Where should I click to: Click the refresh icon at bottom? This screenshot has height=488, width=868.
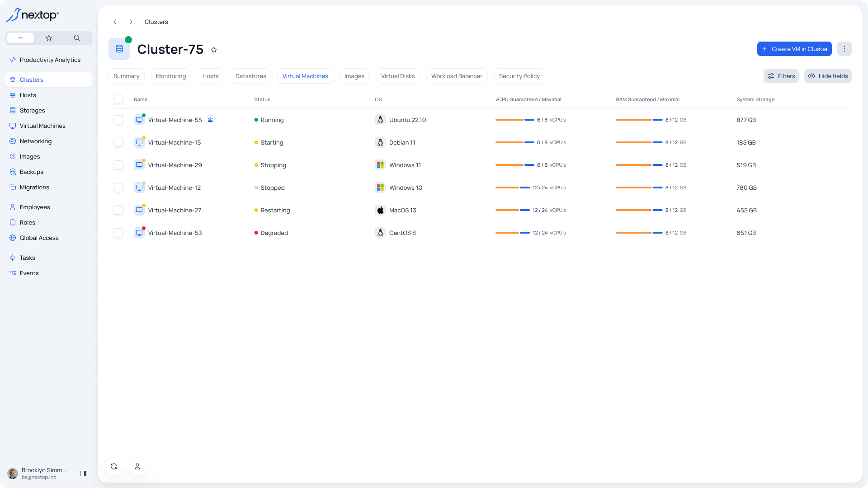click(114, 466)
